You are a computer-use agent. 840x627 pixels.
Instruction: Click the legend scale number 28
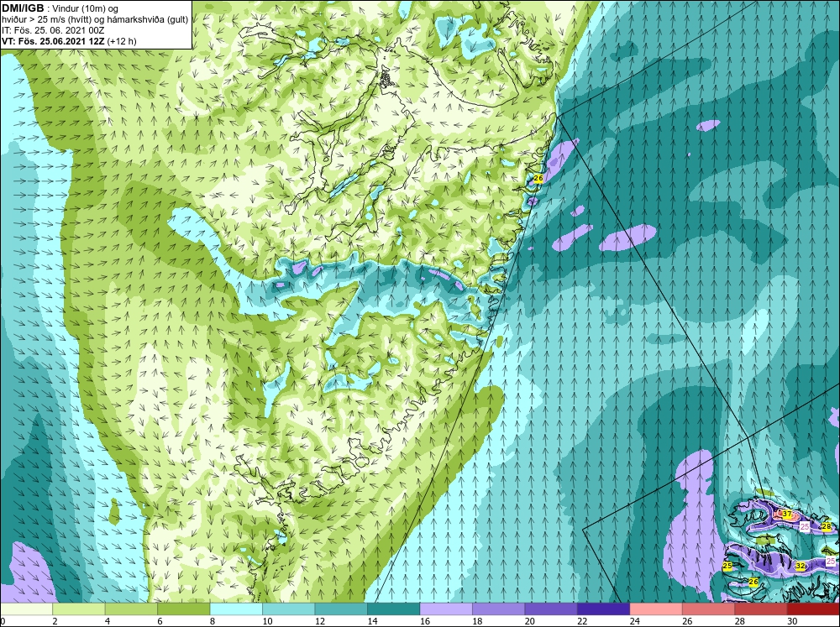(740, 621)
